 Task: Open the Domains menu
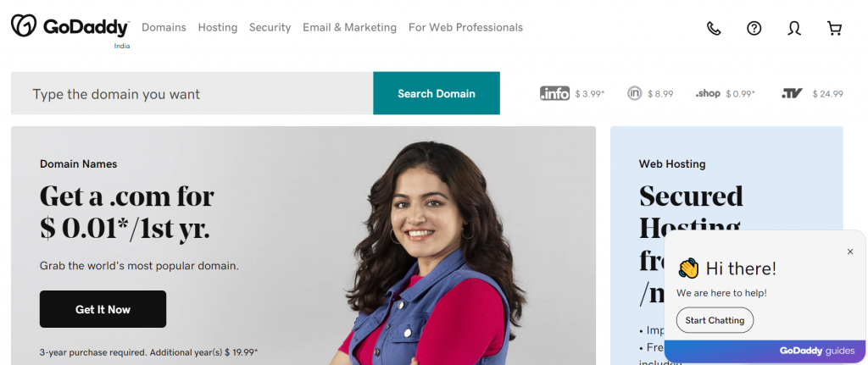[x=164, y=27]
